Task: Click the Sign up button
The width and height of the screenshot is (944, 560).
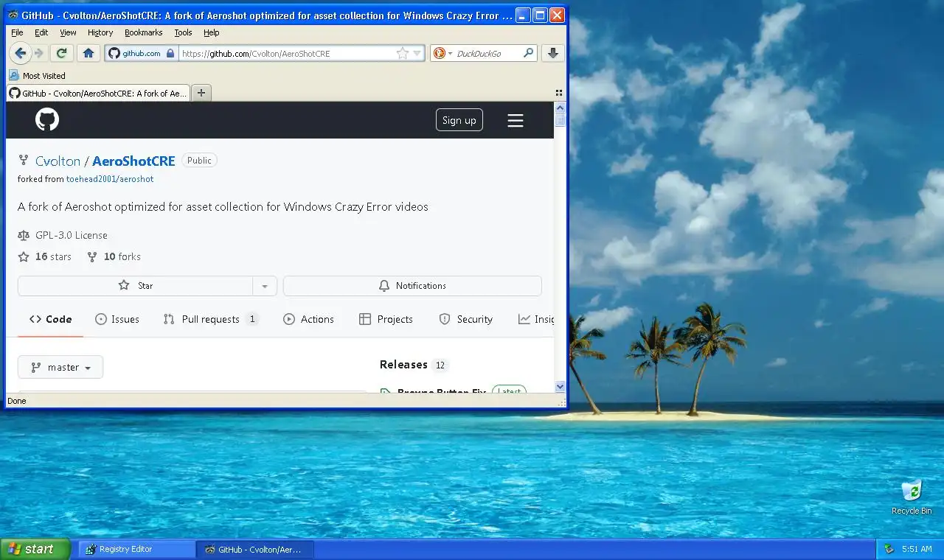Action: point(459,120)
